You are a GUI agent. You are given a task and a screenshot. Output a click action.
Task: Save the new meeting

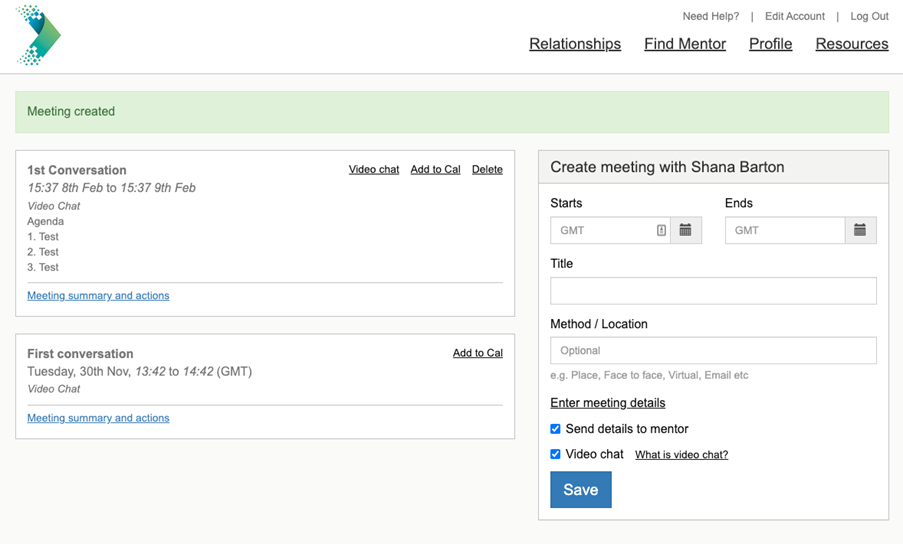click(580, 490)
